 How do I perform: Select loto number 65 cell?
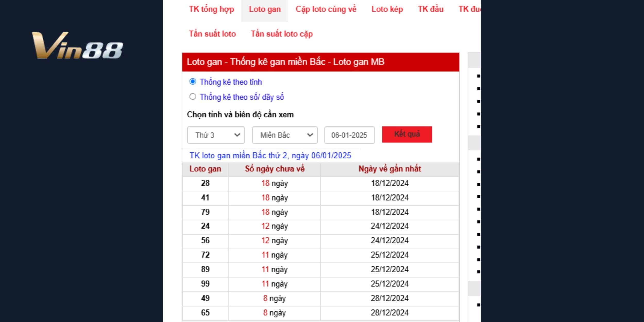(x=205, y=313)
